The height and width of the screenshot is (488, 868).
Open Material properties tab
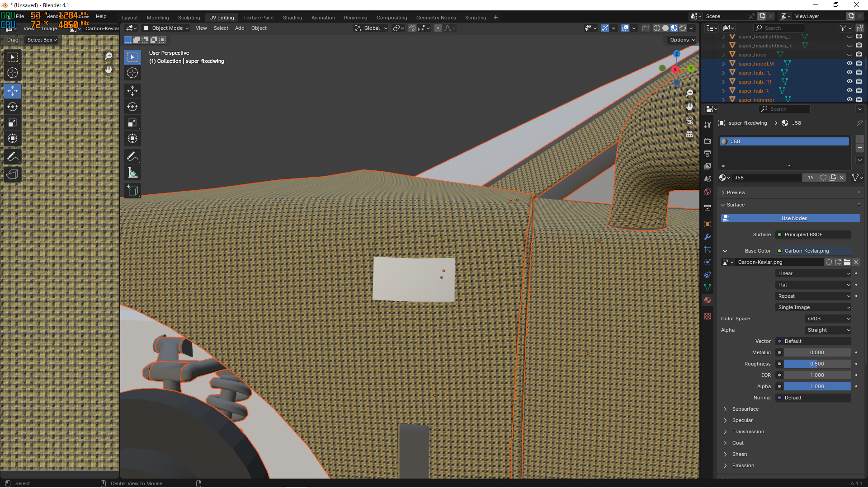[x=708, y=300]
